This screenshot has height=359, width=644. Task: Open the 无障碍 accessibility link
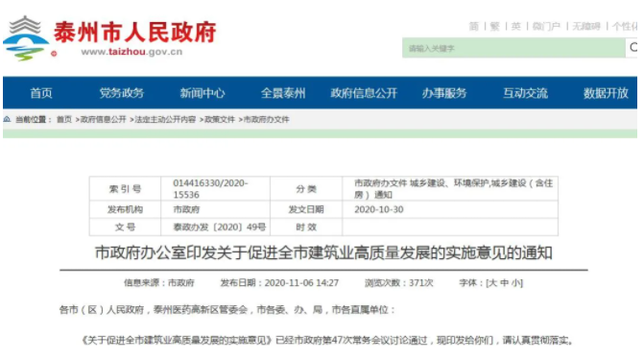point(586,26)
